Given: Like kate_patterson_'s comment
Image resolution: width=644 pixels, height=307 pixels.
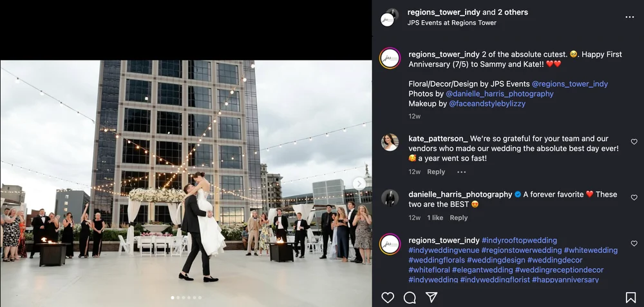Looking at the screenshot, I should [x=634, y=142].
